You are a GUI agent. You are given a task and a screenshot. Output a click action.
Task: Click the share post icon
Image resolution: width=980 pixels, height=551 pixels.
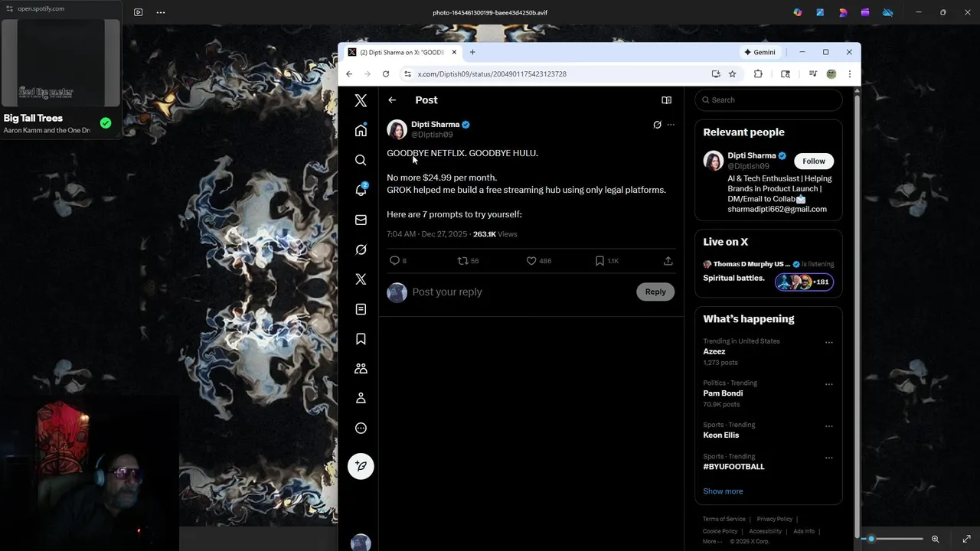[x=668, y=261]
